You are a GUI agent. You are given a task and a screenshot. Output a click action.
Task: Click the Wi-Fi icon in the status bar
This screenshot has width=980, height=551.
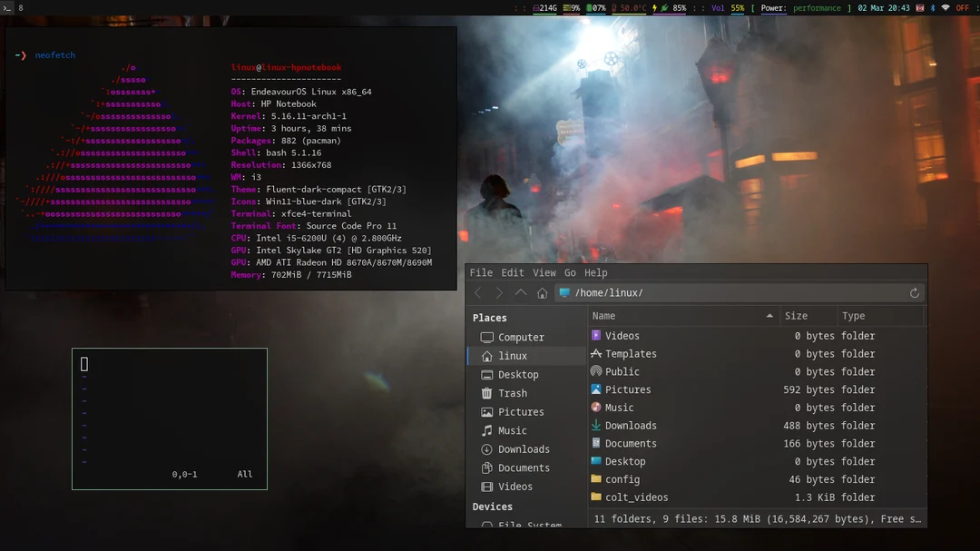click(x=946, y=7)
